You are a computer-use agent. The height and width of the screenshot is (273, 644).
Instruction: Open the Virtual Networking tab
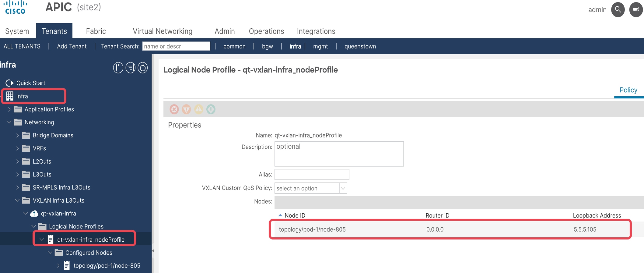click(x=163, y=31)
